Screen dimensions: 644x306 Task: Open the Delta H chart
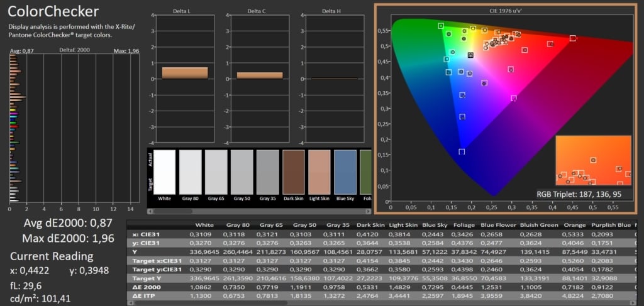[x=335, y=79]
